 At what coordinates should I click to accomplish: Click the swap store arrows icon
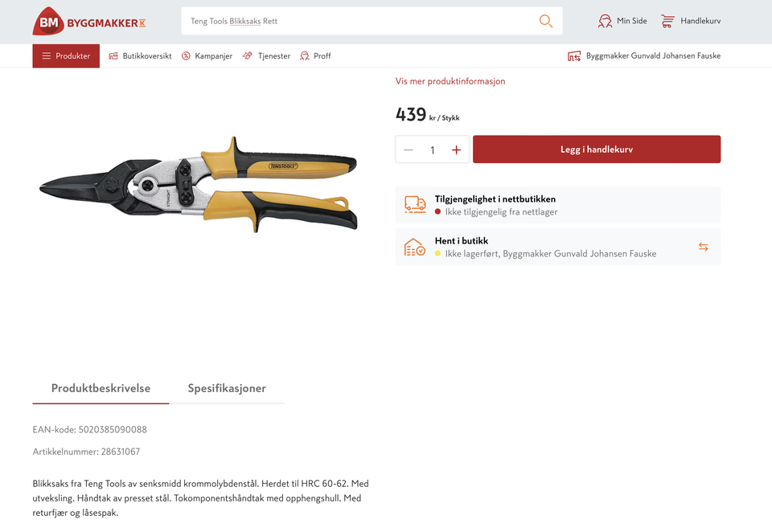pos(703,247)
